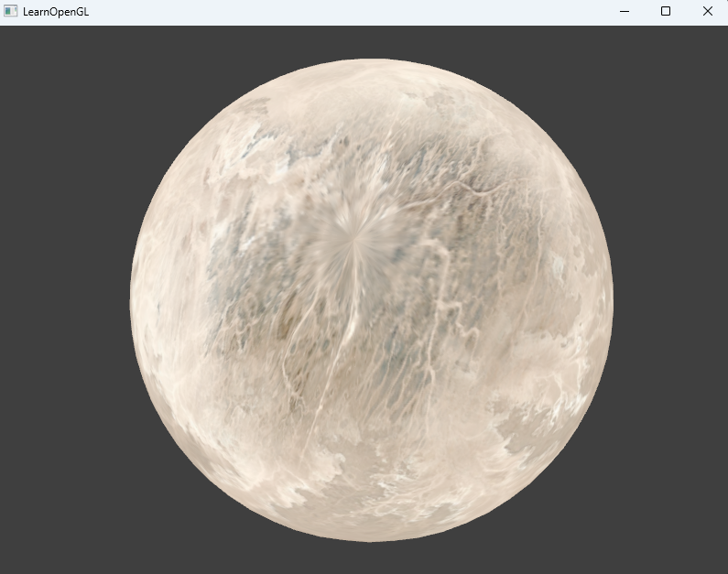Click the top-left corner of the gray viewport
Image resolution: width=728 pixels, height=574 pixels.
(x=3, y=28)
